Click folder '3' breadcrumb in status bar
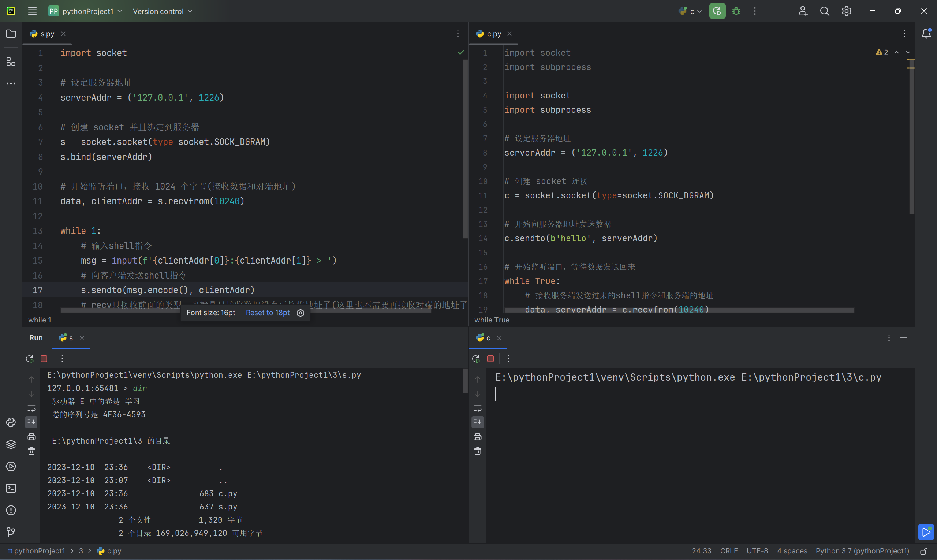Image resolution: width=937 pixels, height=560 pixels. tap(81, 551)
